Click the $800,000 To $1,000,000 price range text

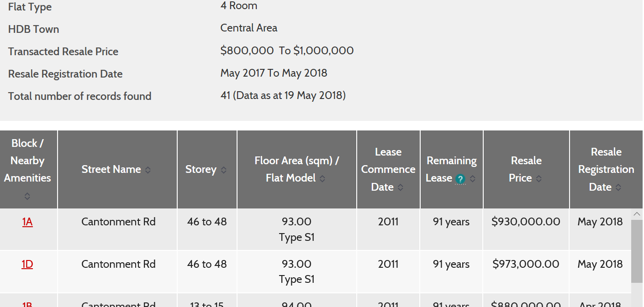(x=287, y=51)
